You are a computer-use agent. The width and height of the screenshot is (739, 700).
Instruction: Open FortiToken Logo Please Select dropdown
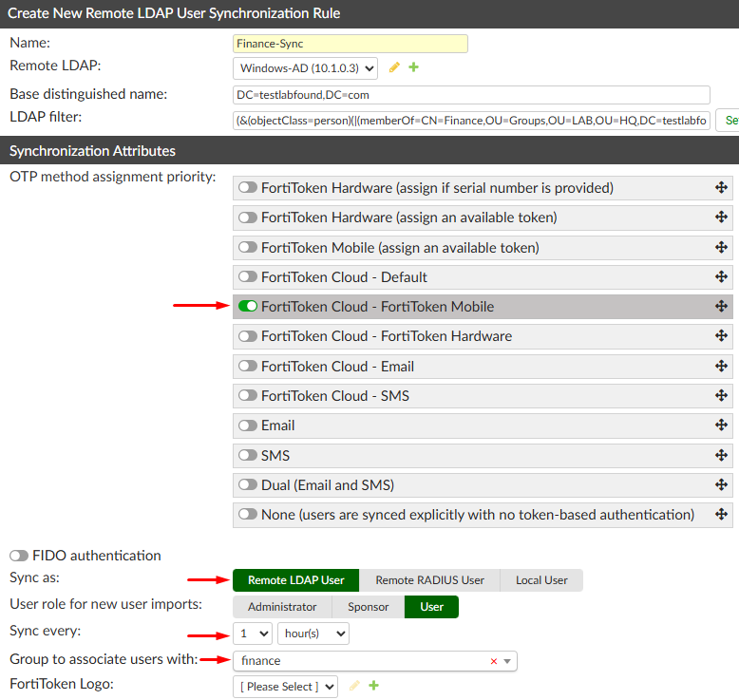pos(285,687)
